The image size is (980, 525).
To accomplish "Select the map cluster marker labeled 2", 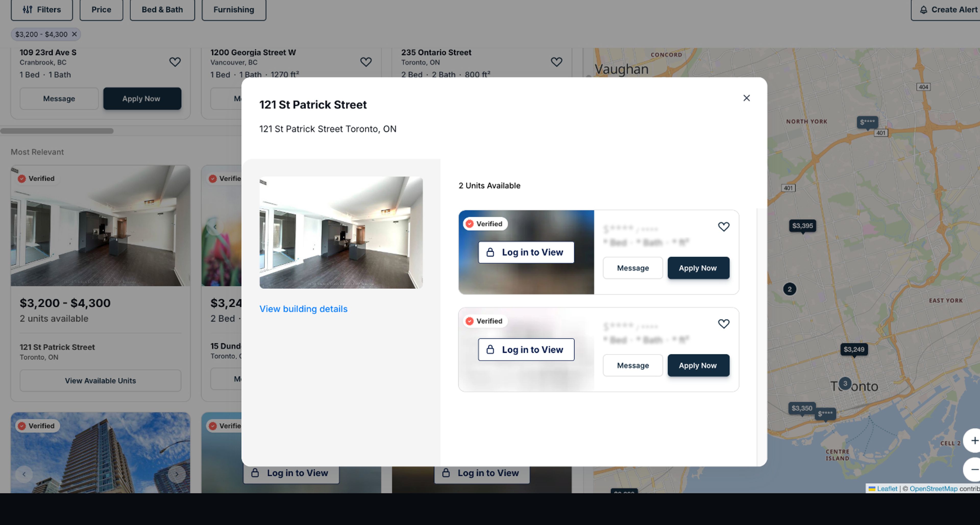I will [790, 289].
